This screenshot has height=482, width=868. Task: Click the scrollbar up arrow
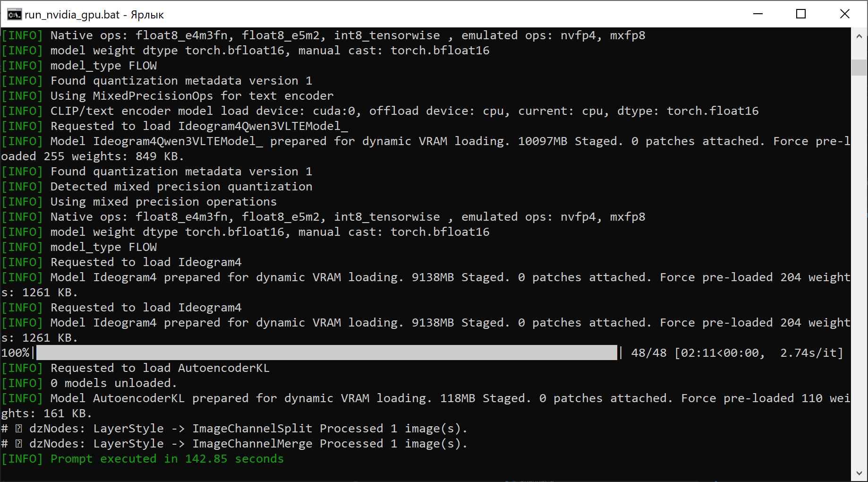[859, 36]
